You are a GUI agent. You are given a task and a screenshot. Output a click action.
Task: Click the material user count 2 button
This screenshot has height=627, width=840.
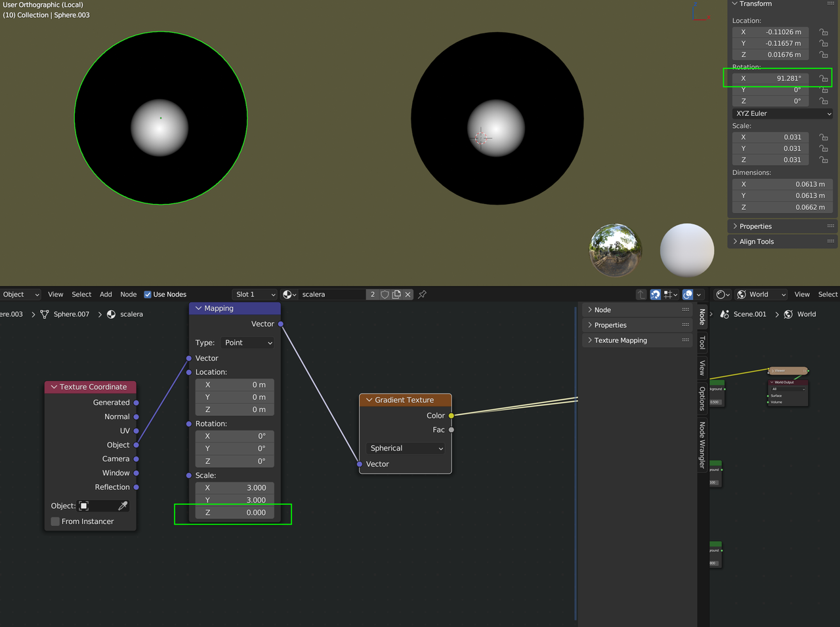pos(373,294)
